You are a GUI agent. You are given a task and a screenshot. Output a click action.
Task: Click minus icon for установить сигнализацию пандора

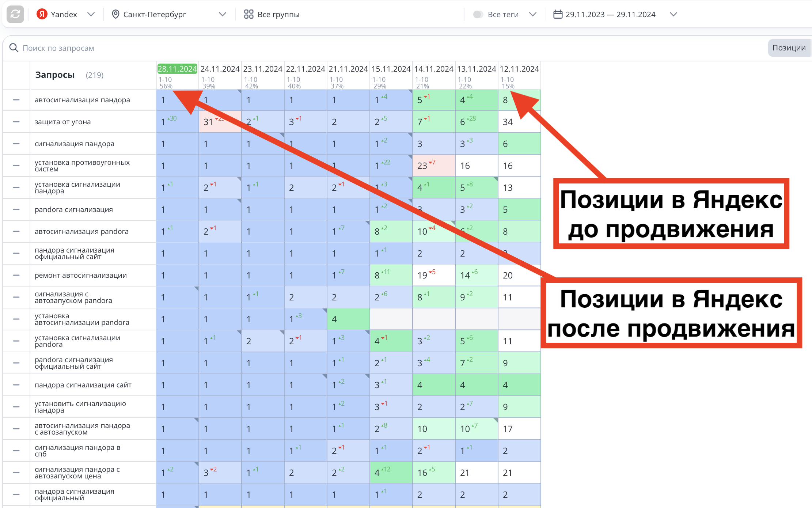click(16, 407)
